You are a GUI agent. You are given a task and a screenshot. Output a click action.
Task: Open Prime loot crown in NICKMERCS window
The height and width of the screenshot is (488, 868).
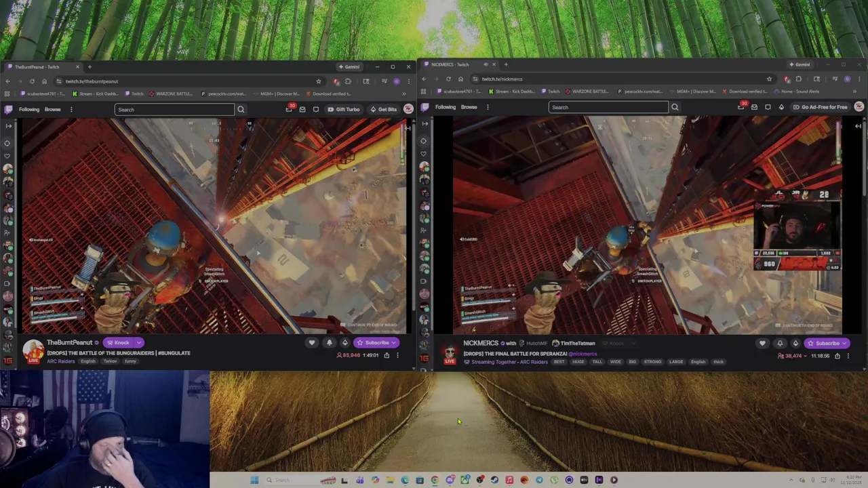[741, 107]
